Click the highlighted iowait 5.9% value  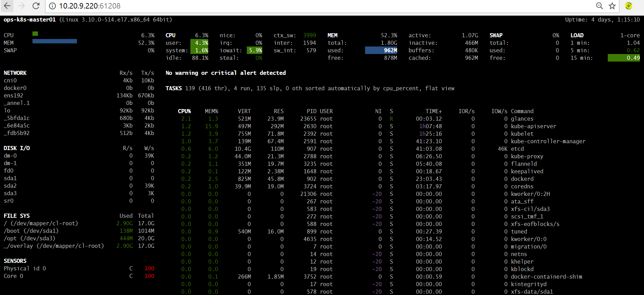[x=255, y=50]
